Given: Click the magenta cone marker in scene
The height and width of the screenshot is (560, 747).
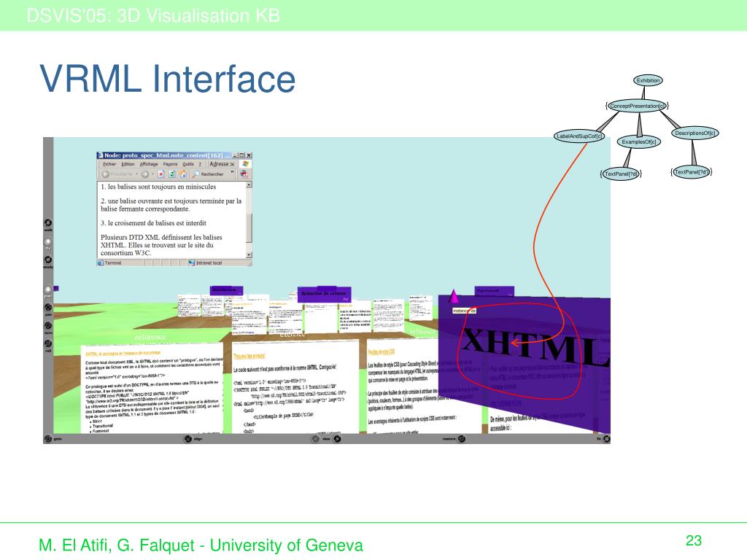Looking at the screenshot, I should (453, 296).
